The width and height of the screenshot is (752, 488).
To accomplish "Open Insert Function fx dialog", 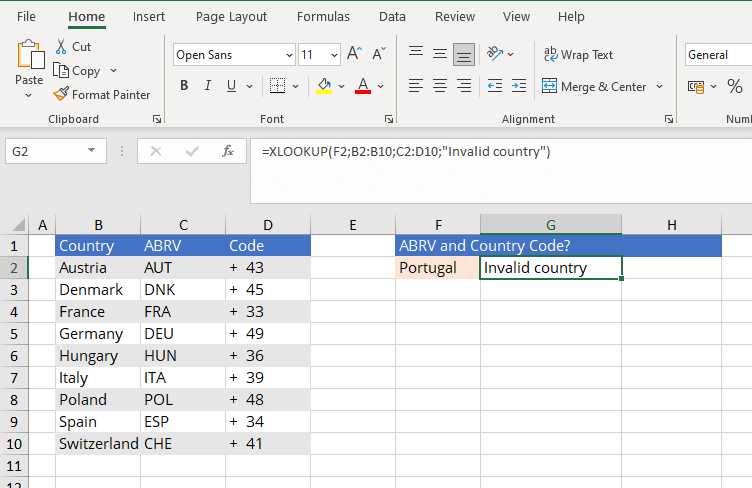I will 228,151.
